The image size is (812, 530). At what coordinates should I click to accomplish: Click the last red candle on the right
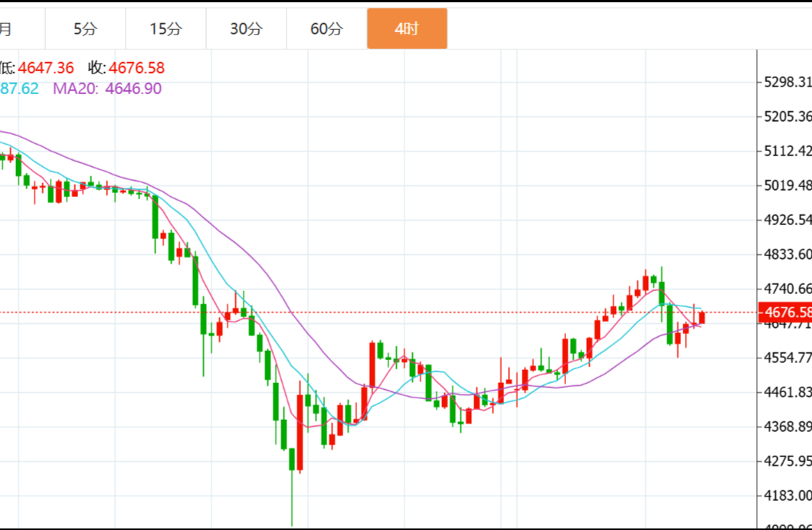pyautogui.click(x=702, y=317)
